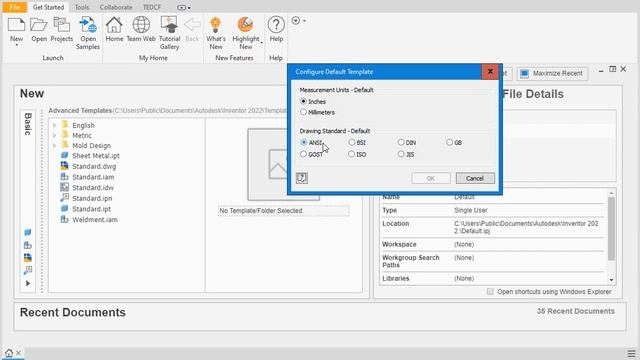
Task: Choose JIS drawing standard
Action: pyautogui.click(x=401, y=154)
